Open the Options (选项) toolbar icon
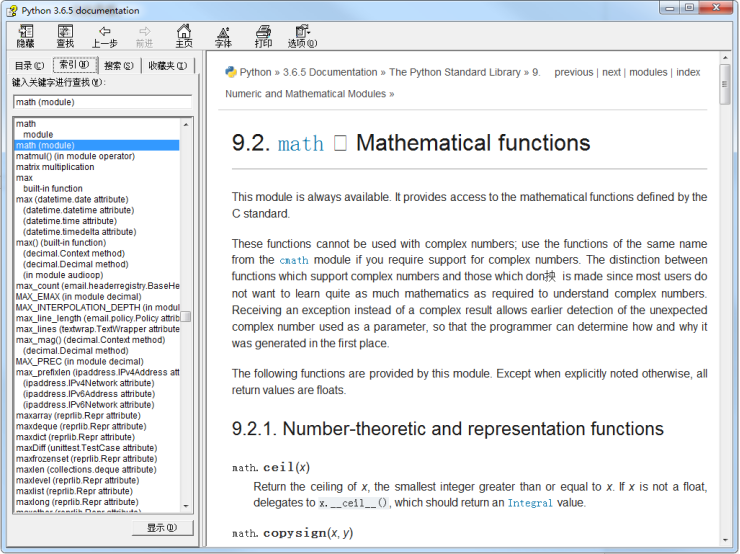 click(302, 37)
